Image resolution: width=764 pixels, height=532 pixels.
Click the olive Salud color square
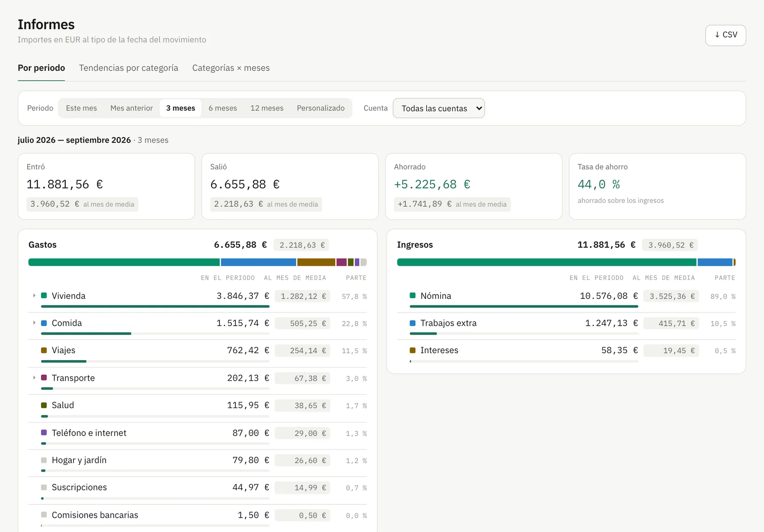(44, 405)
